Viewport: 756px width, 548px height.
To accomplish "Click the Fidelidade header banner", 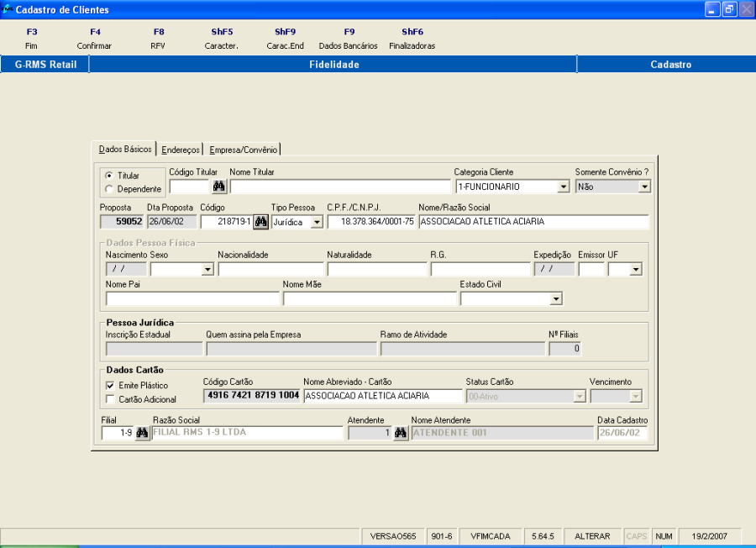I will (333, 64).
